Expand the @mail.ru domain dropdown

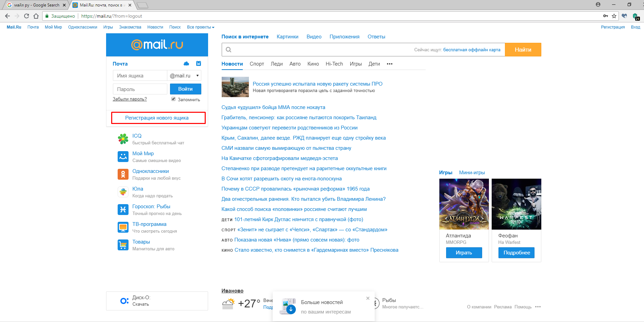[x=184, y=75]
